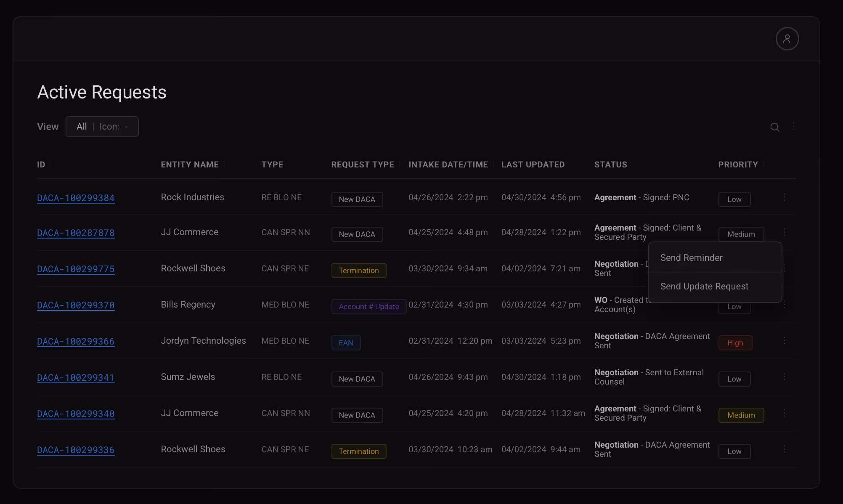Open row actions for DACA-100299384
The image size is (843, 504).
(785, 197)
